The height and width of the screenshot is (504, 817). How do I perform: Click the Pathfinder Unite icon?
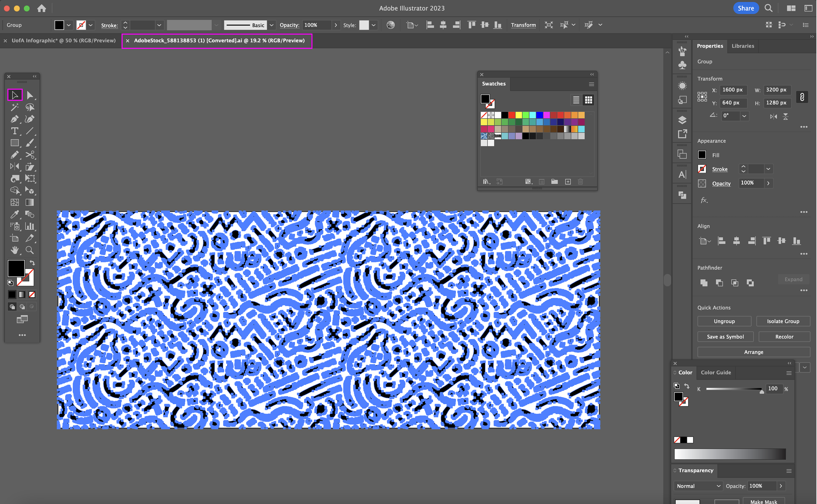coord(704,283)
